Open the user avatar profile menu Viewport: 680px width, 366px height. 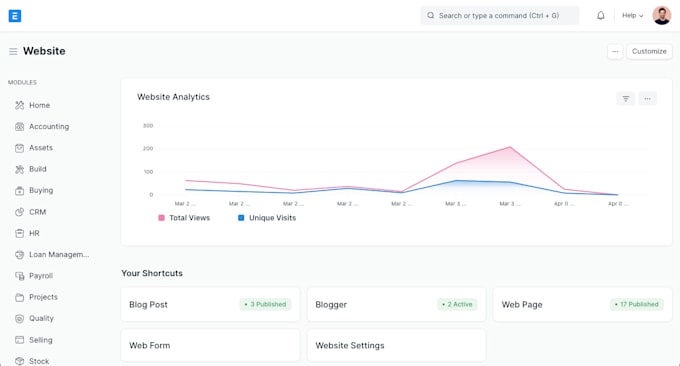[x=661, y=16]
